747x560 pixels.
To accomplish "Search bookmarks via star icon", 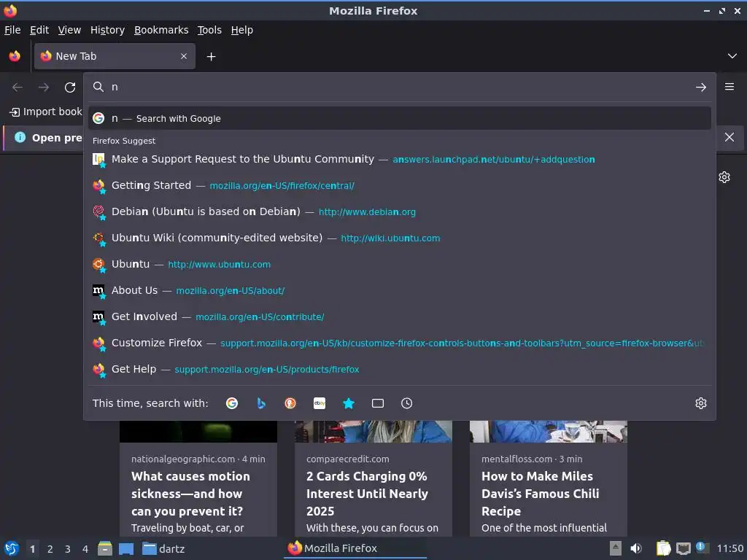I will click(349, 403).
